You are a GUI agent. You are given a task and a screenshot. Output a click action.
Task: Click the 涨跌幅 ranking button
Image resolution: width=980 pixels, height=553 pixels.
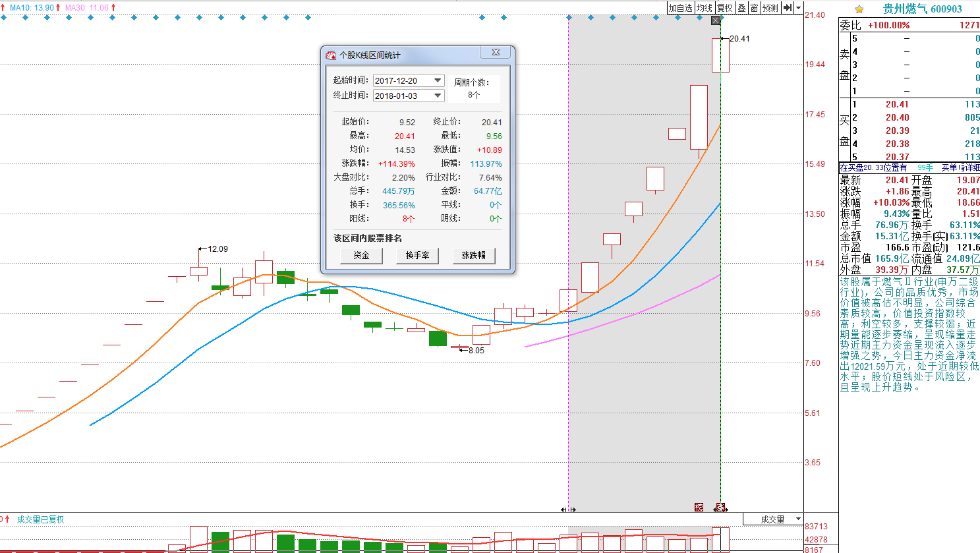click(x=473, y=255)
